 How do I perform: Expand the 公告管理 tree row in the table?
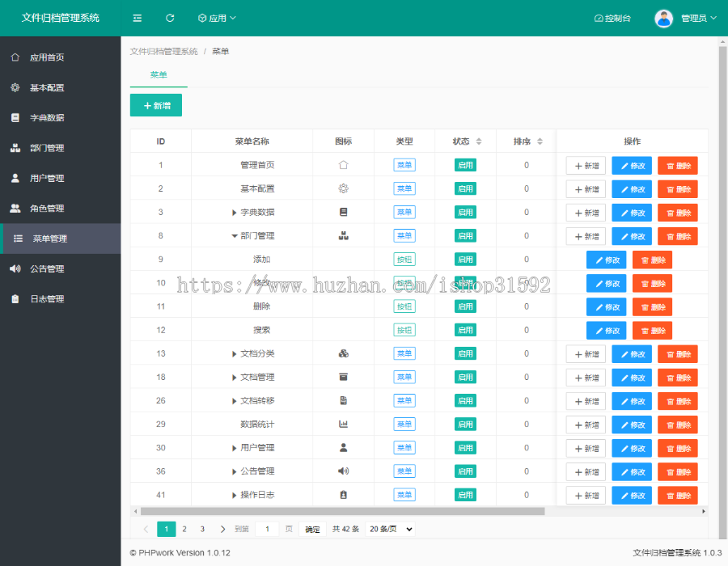(x=234, y=472)
